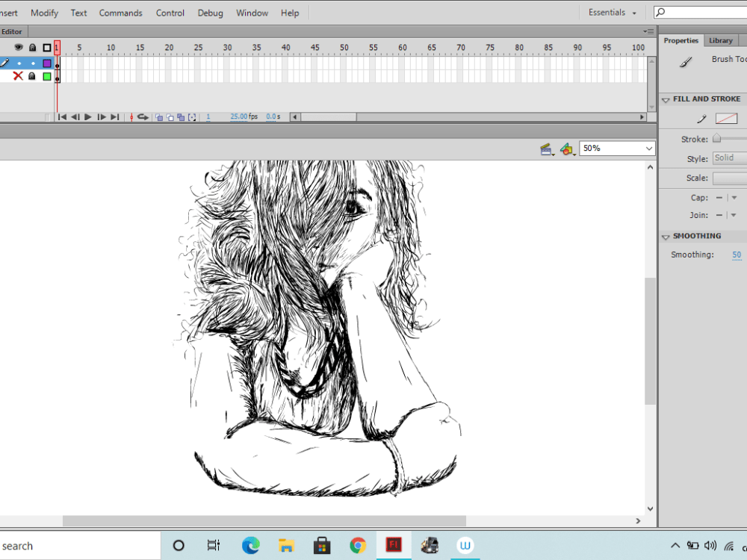This screenshot has width=747, height=560.
Task: Toggle outline on the green-swatch layer
Action: 46,76
